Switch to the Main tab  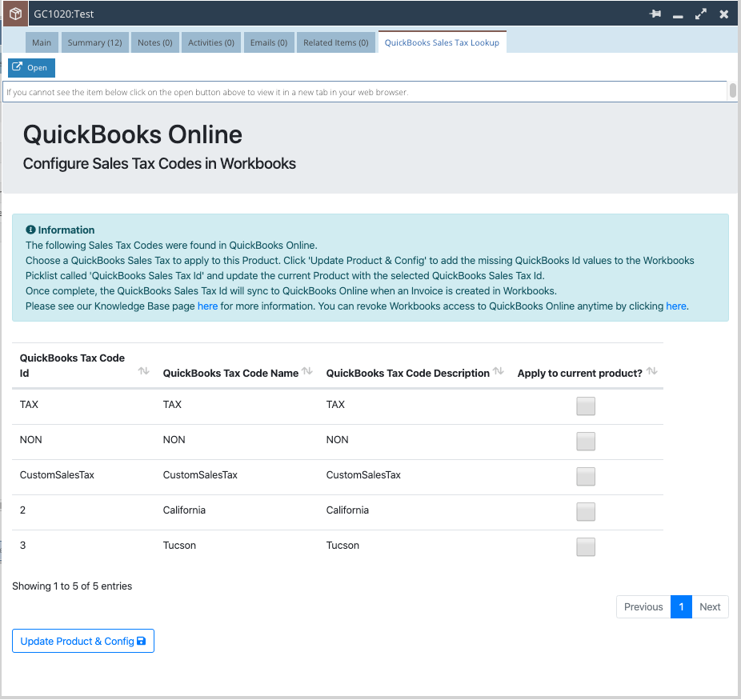pyautogui.click(x=42, y=42)
